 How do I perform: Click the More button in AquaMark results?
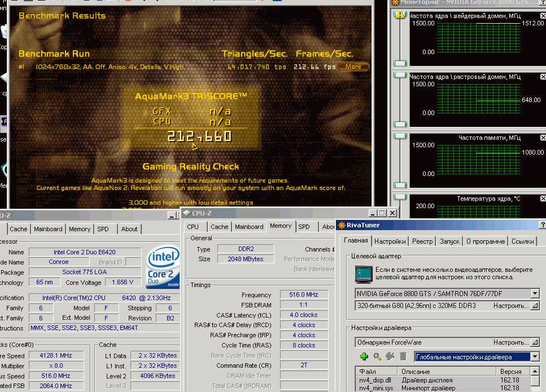353,67
